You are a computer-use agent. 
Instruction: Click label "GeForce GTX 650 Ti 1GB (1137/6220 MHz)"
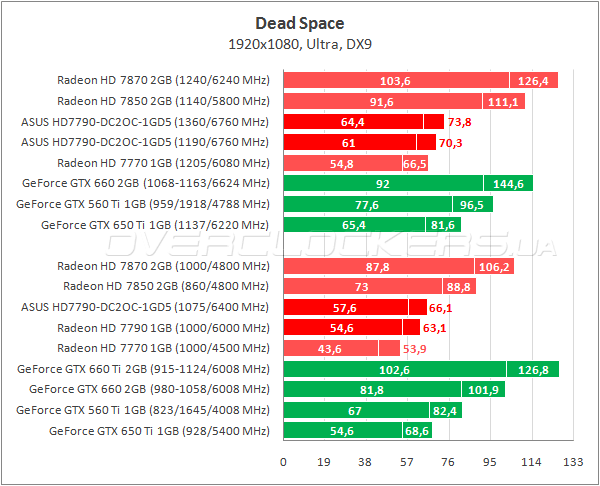[x=155, y=225]
